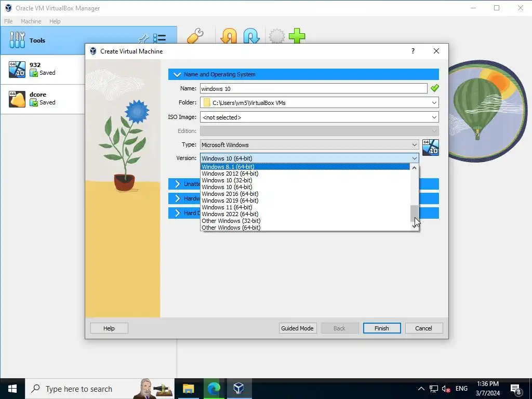Image resolution: width=532 pixels, height=399 pixels.
Task: Click the Help button in dialog
Action: (x=109, y=328)
